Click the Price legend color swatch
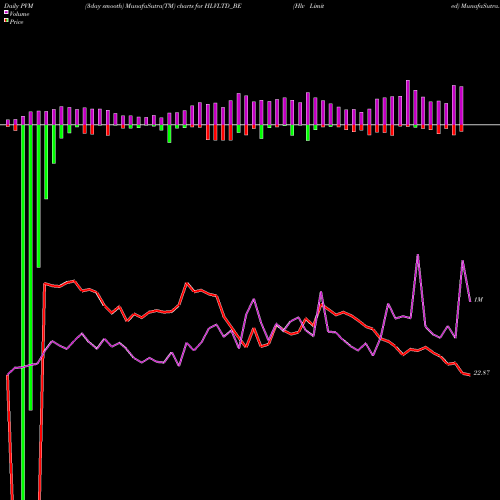 [x=6, y=20]
